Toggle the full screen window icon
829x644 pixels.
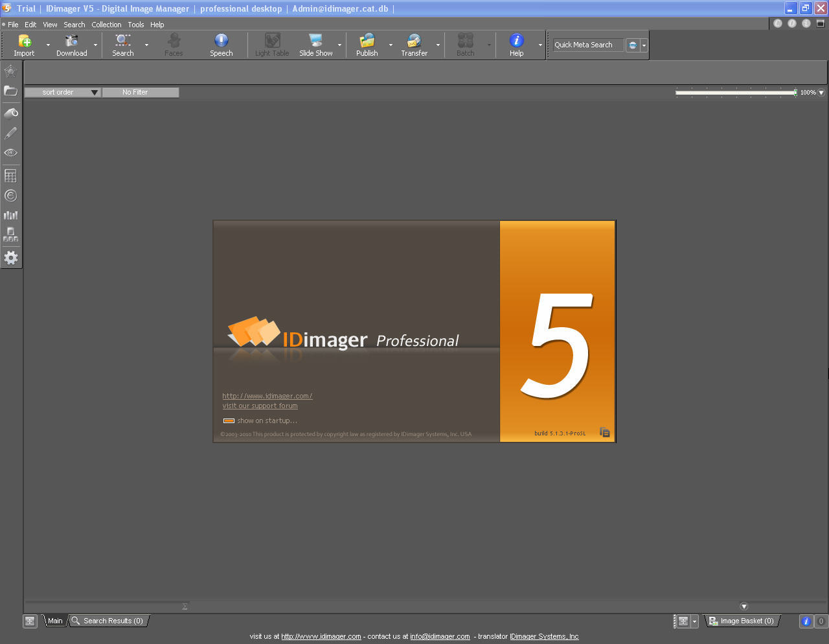pos(821,23)
